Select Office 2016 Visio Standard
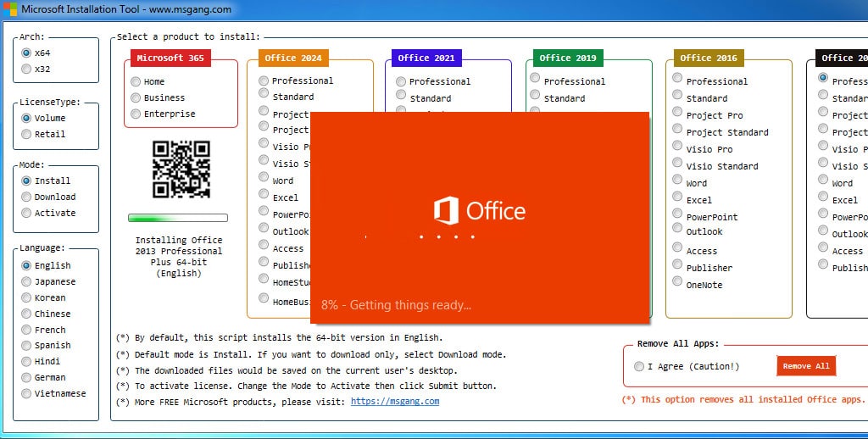 coord(677,163)
